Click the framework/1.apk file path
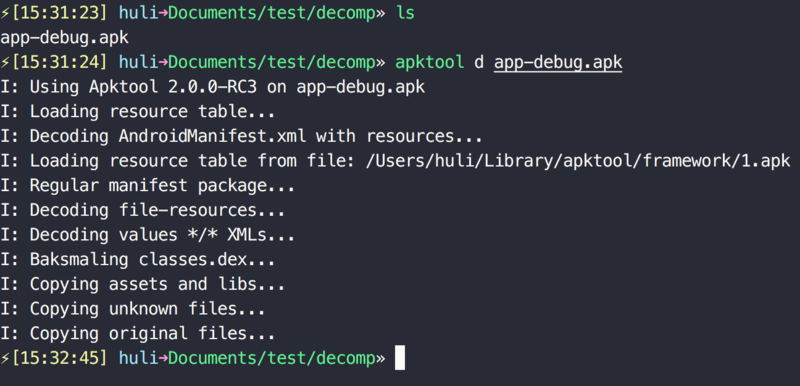 pyautogui.click(x=712, y=161)
